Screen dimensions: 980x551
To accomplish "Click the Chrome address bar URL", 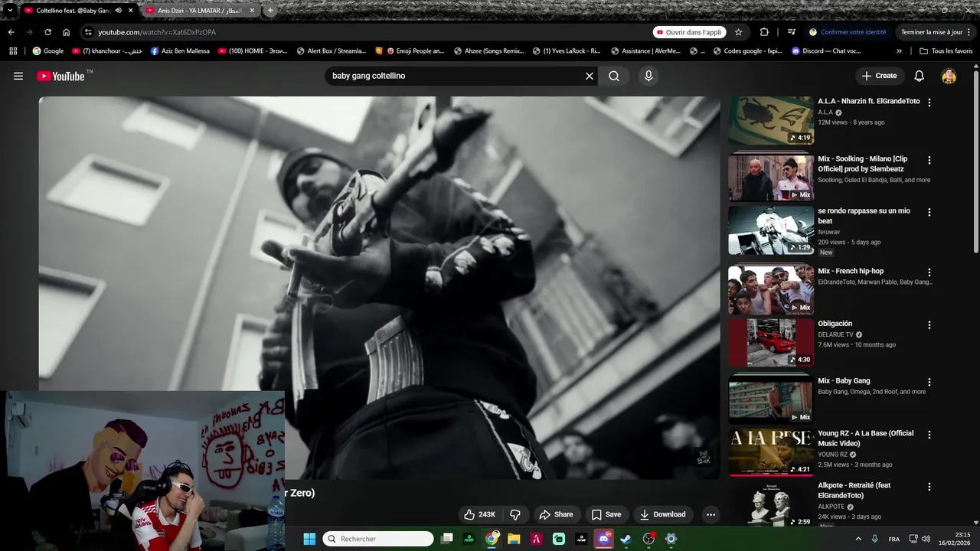I will (x=157, y=32).
